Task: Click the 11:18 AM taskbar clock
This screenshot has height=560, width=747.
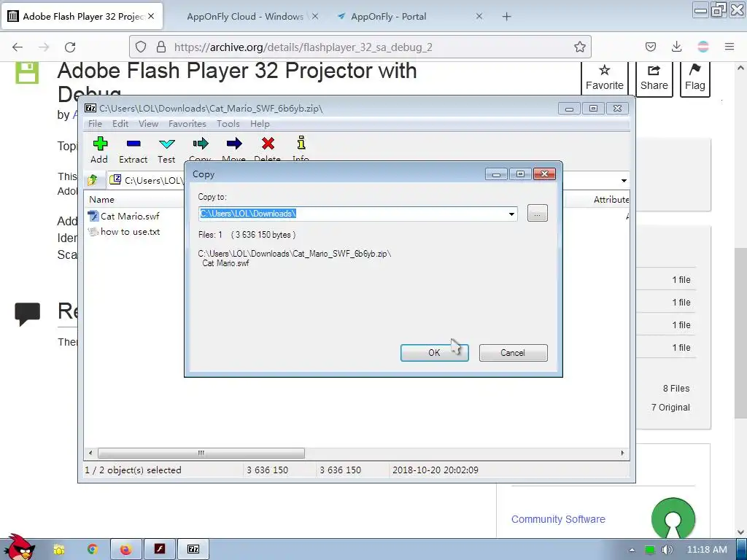Action: pyautogui.click(x=707, y=550)
